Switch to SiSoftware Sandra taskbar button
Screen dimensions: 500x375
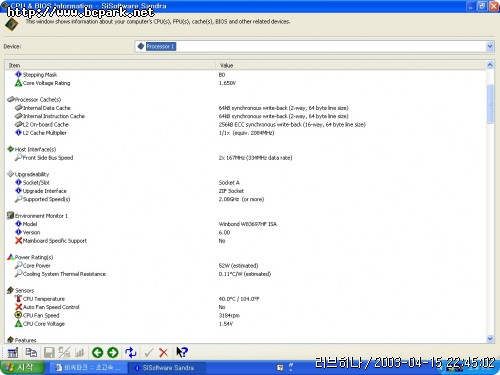tap(168, 368)
